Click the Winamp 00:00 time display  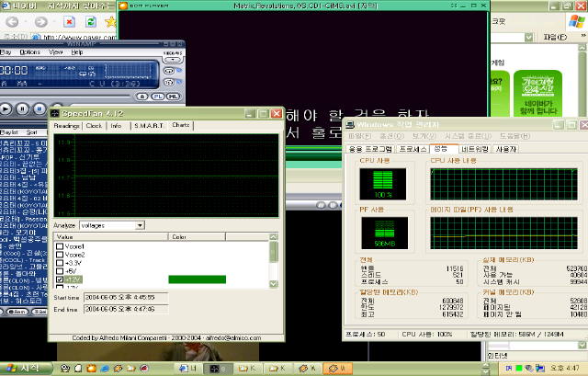15,70
